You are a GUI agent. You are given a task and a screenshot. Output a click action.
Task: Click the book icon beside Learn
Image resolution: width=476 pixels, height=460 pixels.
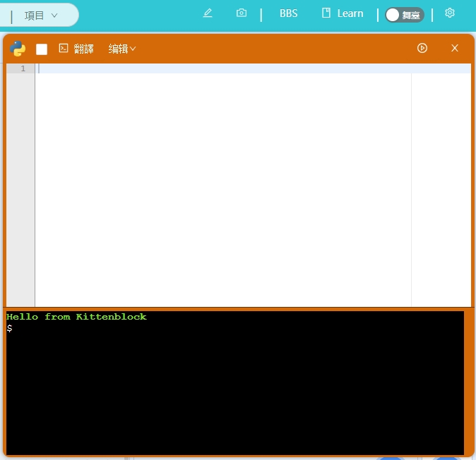326,13
